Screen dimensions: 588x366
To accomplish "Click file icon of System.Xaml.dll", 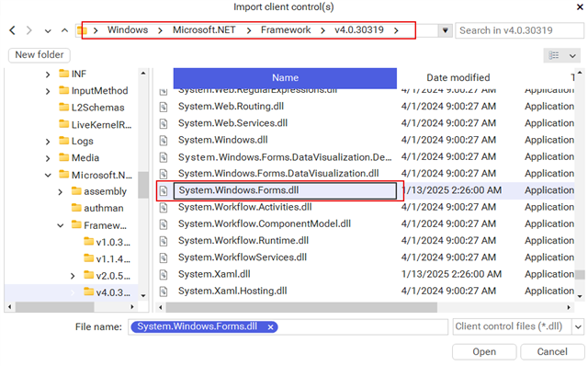I will click(x=164, y=275).
